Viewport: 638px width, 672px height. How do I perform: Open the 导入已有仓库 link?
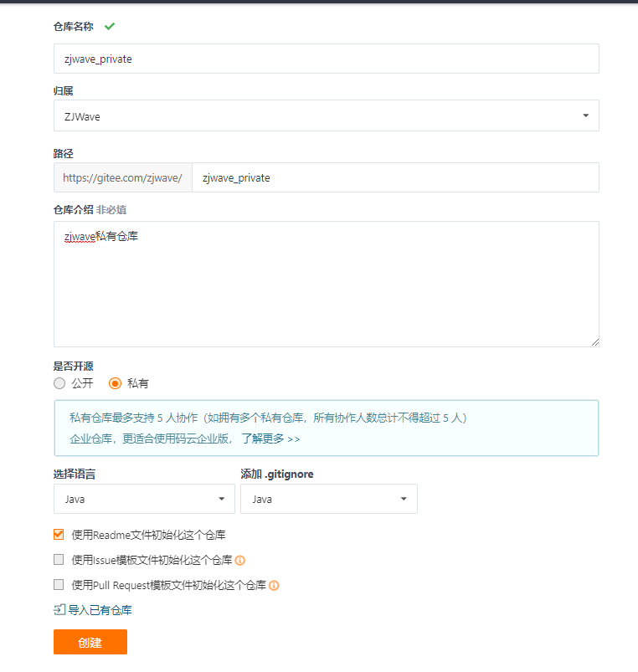(100, 610)
